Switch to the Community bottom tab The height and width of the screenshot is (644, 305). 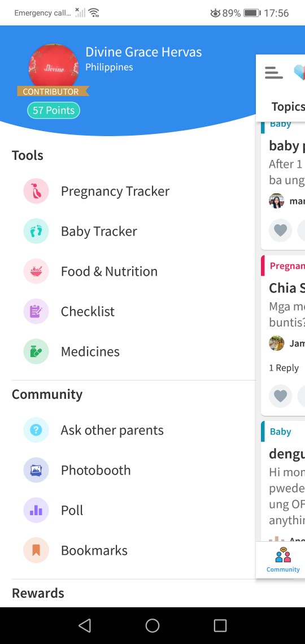283,560
